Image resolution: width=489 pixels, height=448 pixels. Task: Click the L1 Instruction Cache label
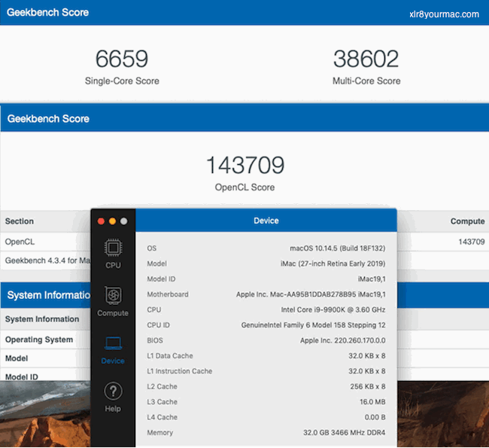(180, 371)
